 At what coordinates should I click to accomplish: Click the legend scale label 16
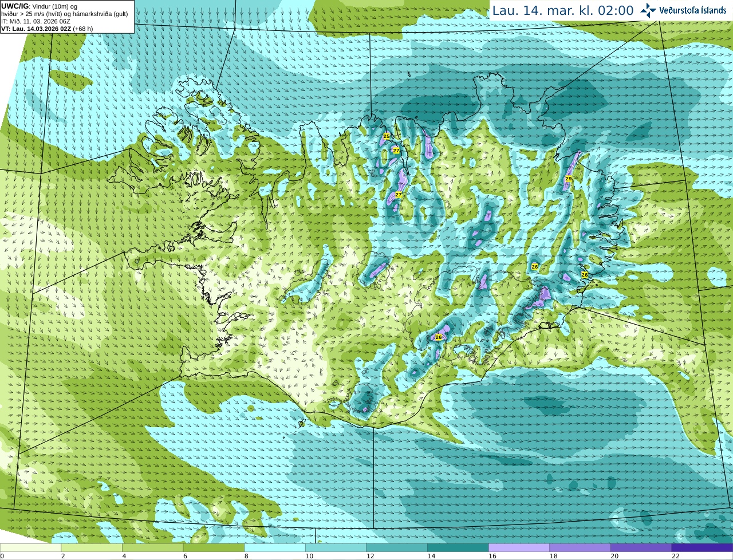tap(492, 556)
